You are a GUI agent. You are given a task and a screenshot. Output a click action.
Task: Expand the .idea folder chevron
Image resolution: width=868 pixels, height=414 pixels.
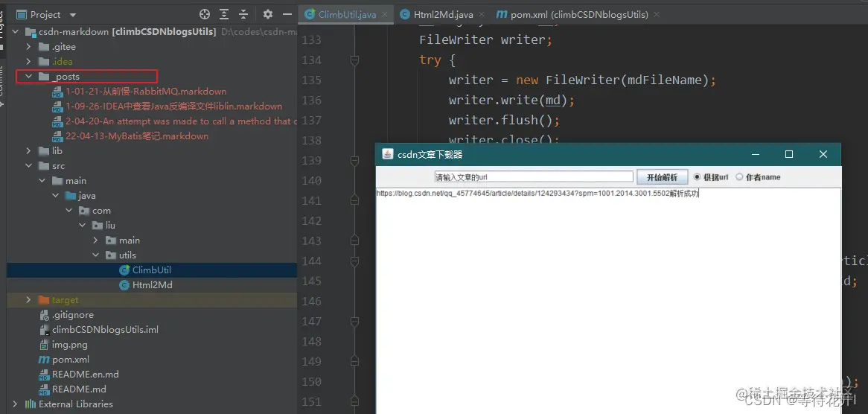pos(29,62)
